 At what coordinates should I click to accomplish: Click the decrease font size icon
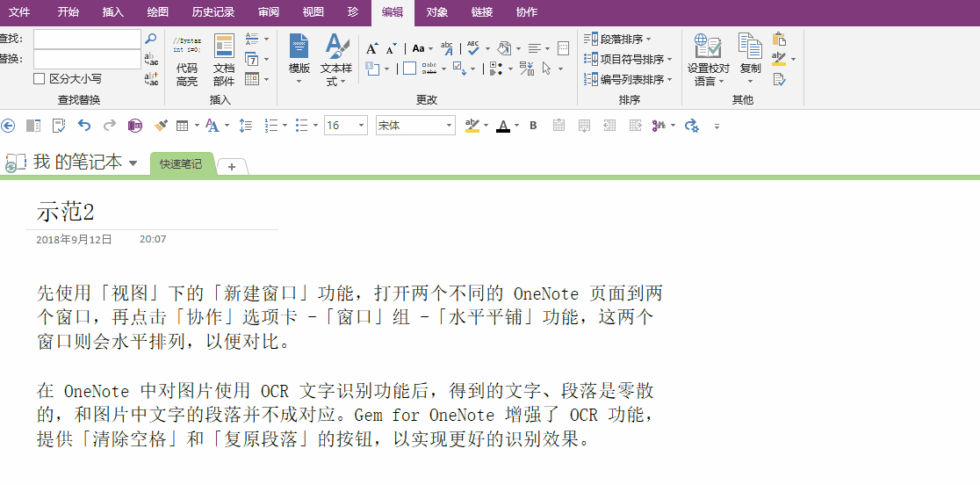392,48
